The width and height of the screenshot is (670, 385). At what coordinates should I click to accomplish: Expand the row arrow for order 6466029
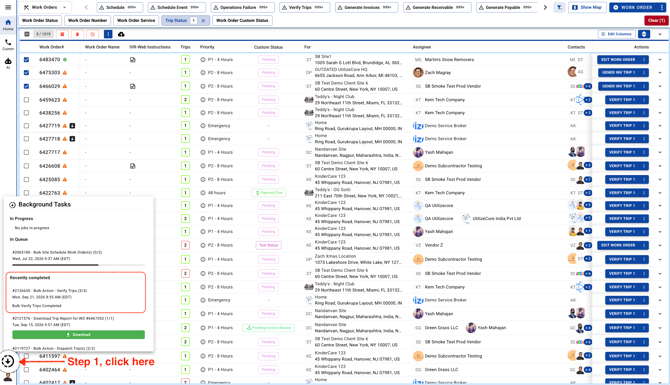660,86
